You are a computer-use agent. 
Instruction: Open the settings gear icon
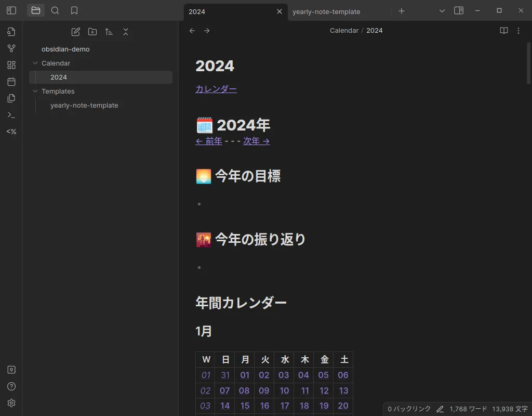pyautogui.click(x=11, y=403)
